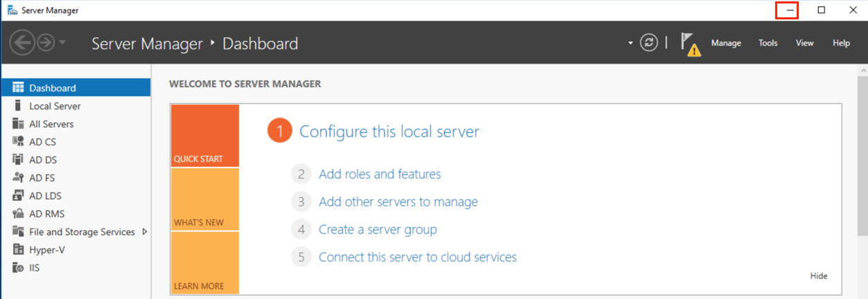
Task: Click the Dashboard icon in sidebar
Action: coord(19,88)
